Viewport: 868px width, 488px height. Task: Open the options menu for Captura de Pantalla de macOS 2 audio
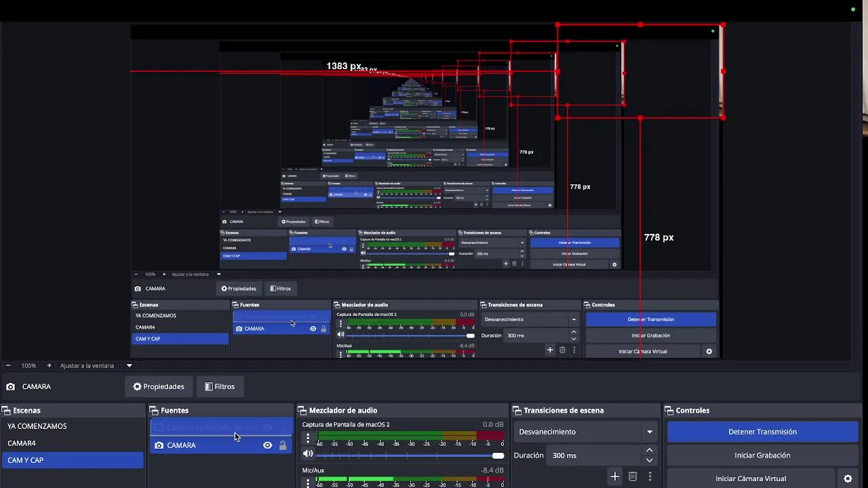point(308,439)
